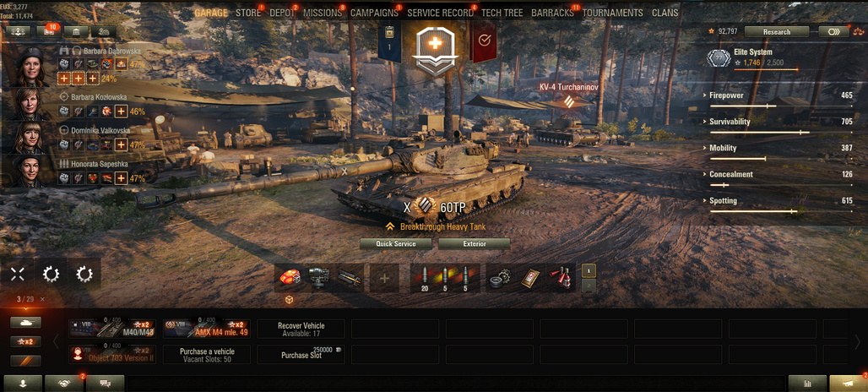Toggle the tank-type carousel filter button
868x392 pixels.
click(x=25, y=322)
